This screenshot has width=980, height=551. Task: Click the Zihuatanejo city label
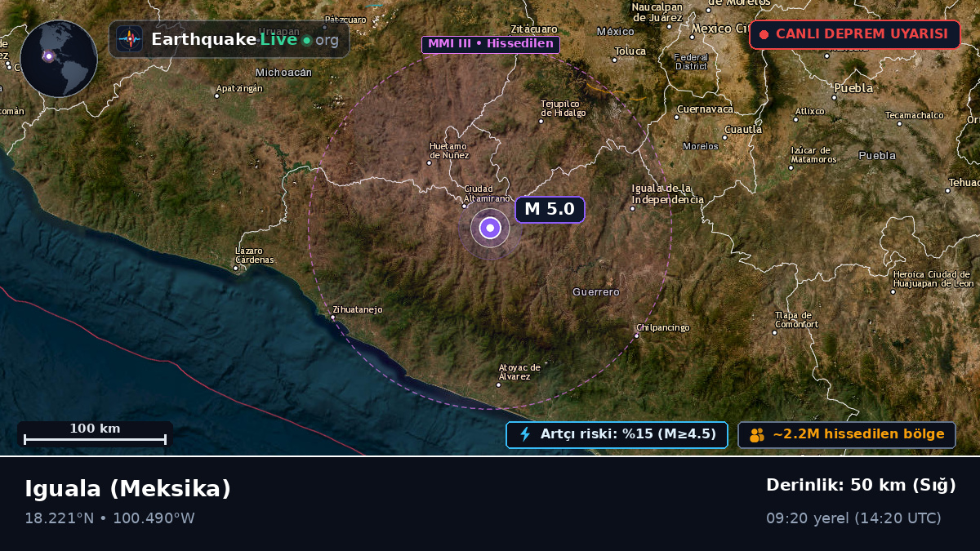[358, 309]
